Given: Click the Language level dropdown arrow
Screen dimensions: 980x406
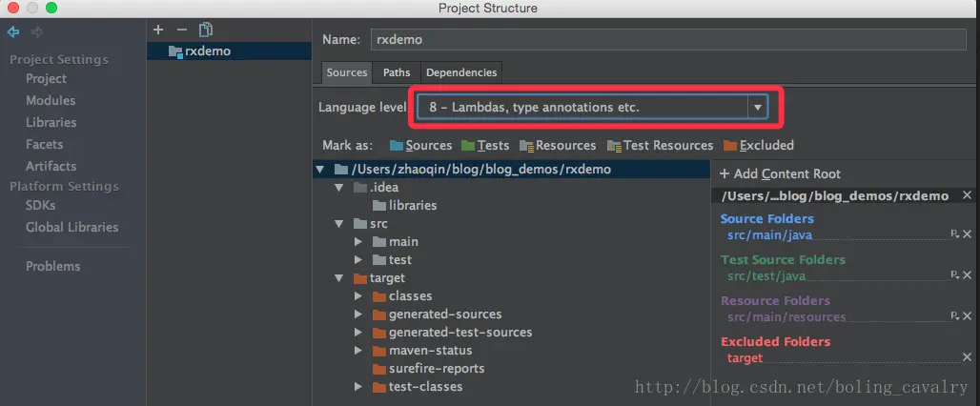Looking at the screenshot, I should 758,108.
